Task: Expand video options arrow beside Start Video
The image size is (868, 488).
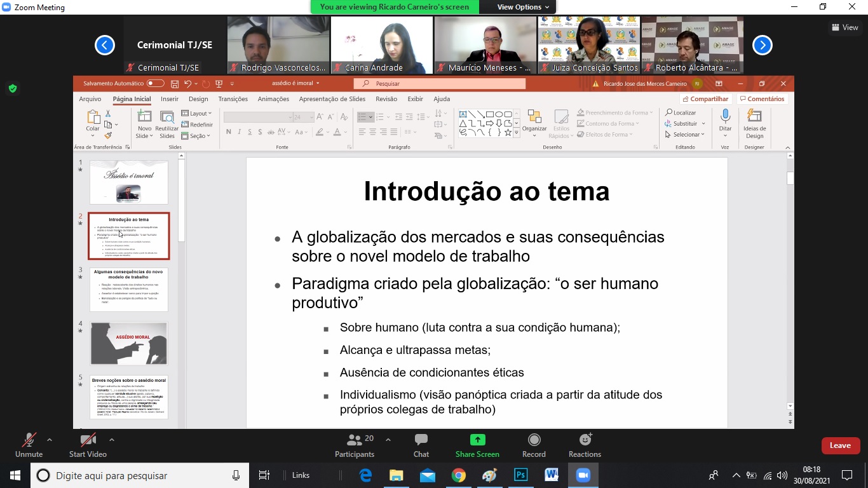Action: point(112,439)
